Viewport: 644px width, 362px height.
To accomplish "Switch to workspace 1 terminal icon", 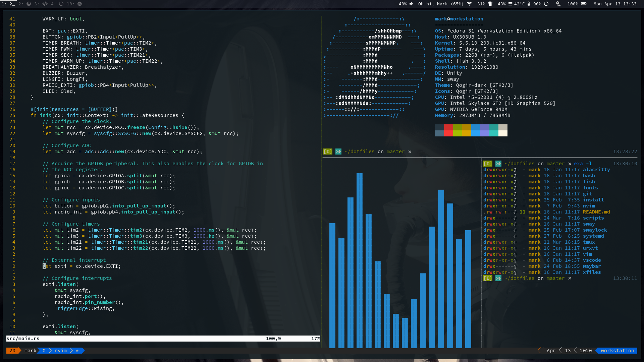I will [x=12, y=4].
